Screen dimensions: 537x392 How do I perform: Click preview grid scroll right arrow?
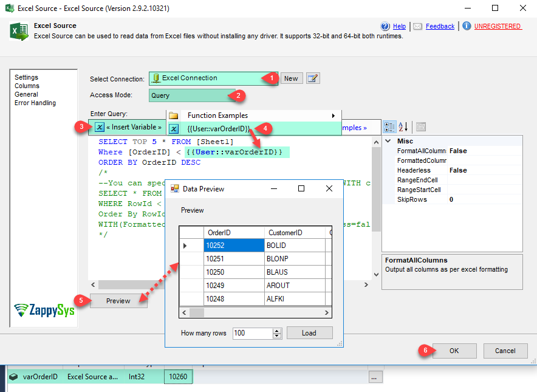click(327, 312)
